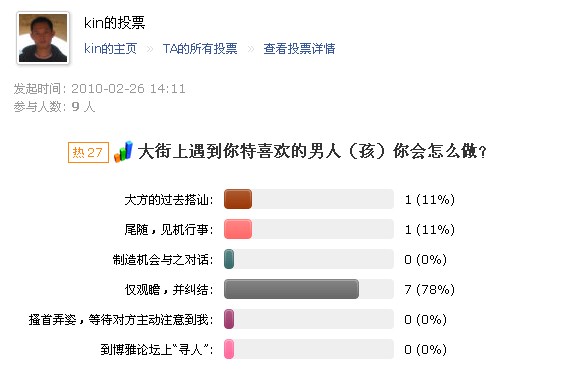
Task: Open the TA的所有投票 link
Action: click(x=200, y=48)
